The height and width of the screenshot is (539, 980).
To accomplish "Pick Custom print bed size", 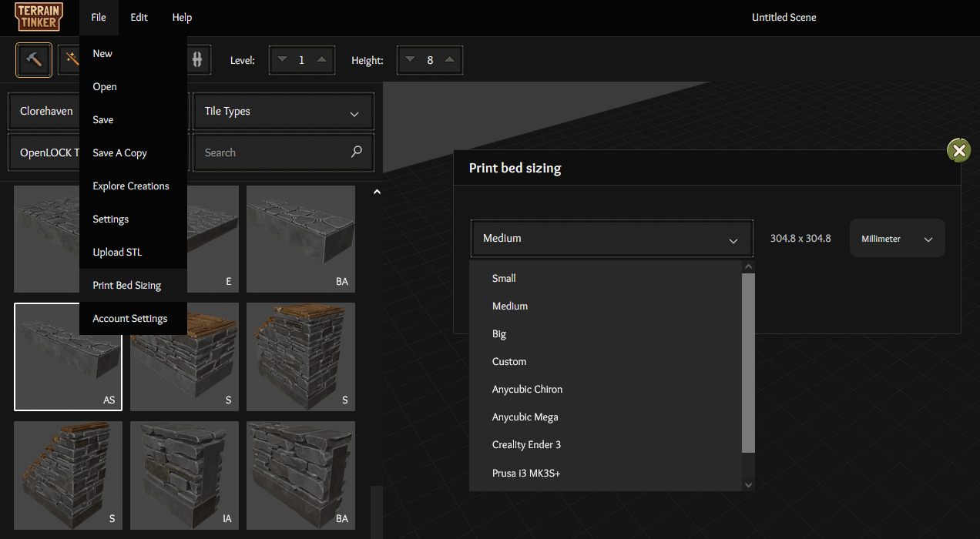I will (509, 362).
